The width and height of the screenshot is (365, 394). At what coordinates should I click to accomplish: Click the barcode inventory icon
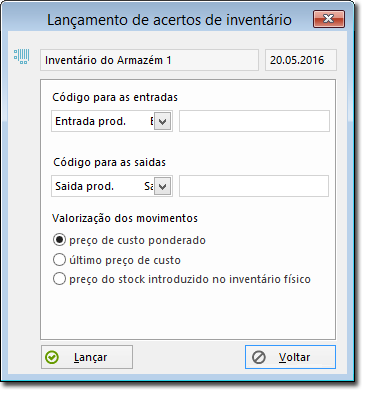point(22,56)
